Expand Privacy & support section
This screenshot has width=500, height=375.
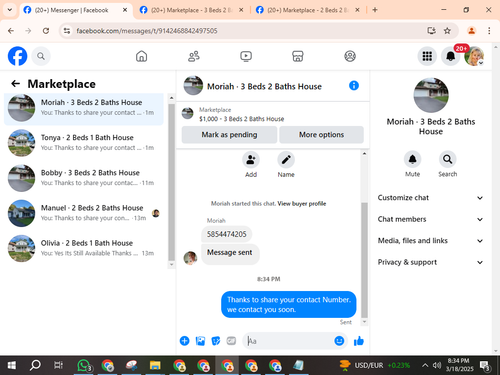(430, 262)
